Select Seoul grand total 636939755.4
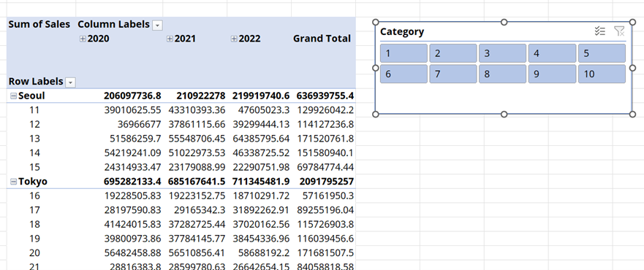 tap(325, 96)
